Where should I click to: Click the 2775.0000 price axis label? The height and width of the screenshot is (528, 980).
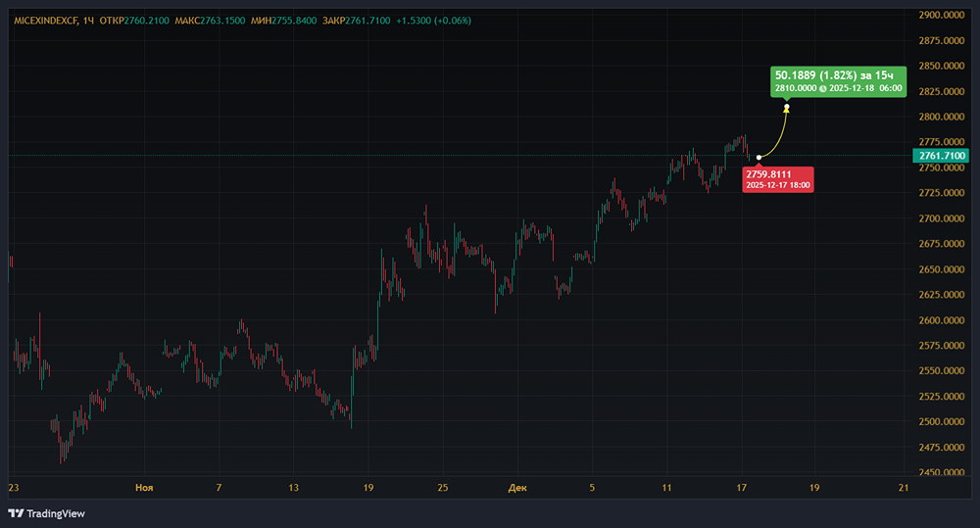click(941, 142)
